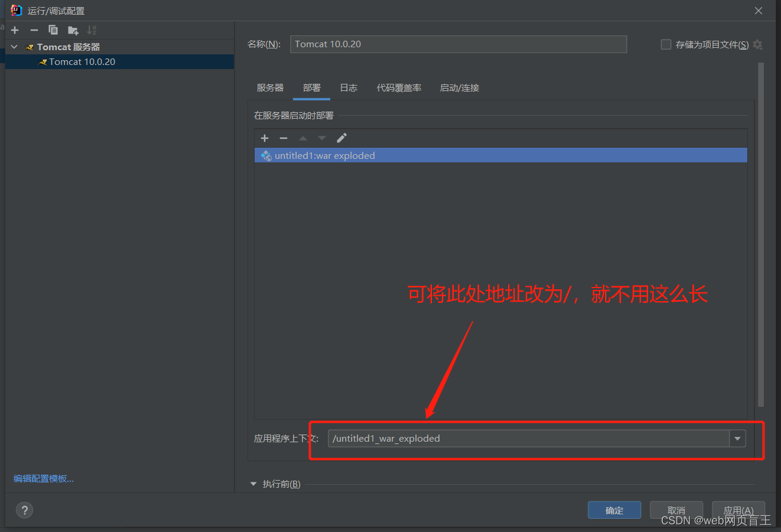Remove the selected deployment artifact
This screenshot has height=532, width=781.
coord(284,138)
